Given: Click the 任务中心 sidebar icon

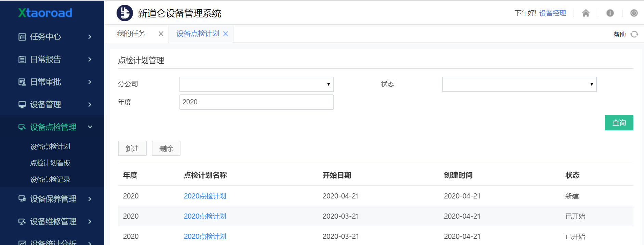Looking at the screenshot, I should pos(22,37).
